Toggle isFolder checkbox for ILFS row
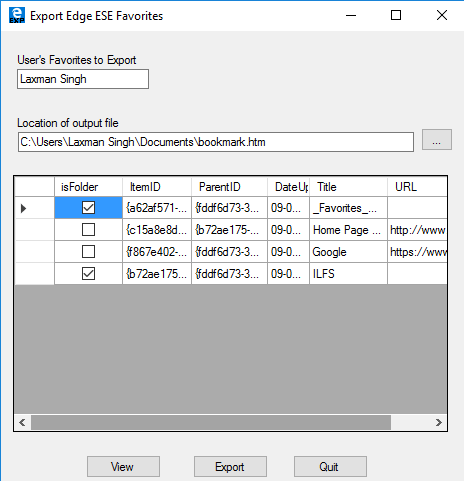 [88, 274]
